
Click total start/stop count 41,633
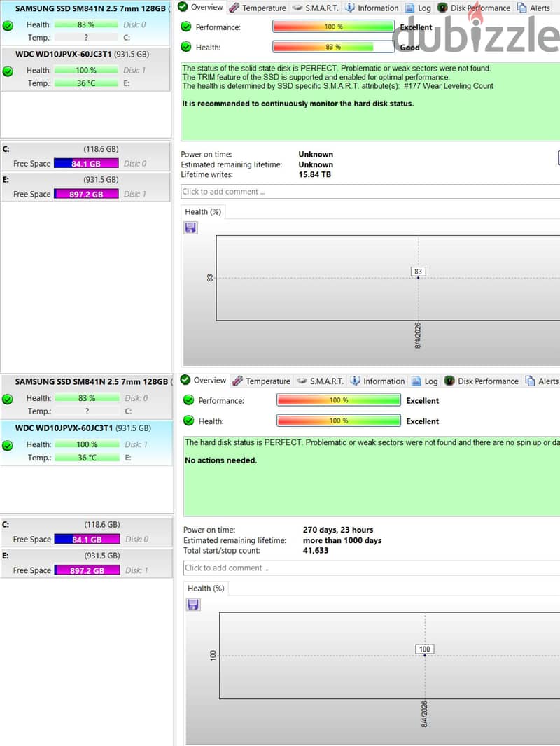(x=316, y=551)
